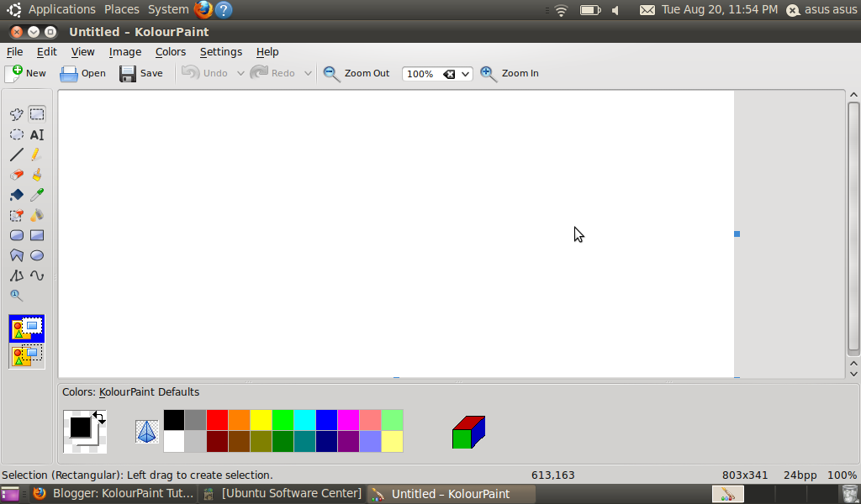Select the rectangular selection tool

tap(36, 113)
